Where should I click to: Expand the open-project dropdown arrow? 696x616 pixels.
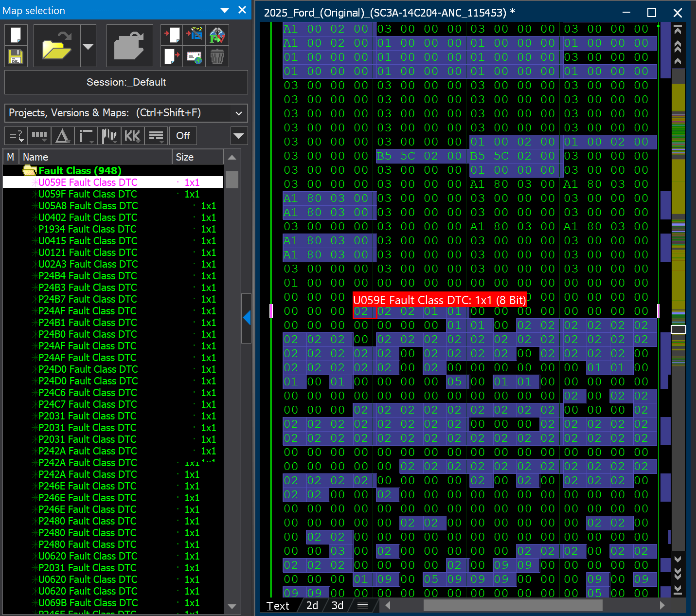click(x=88, y=45)
